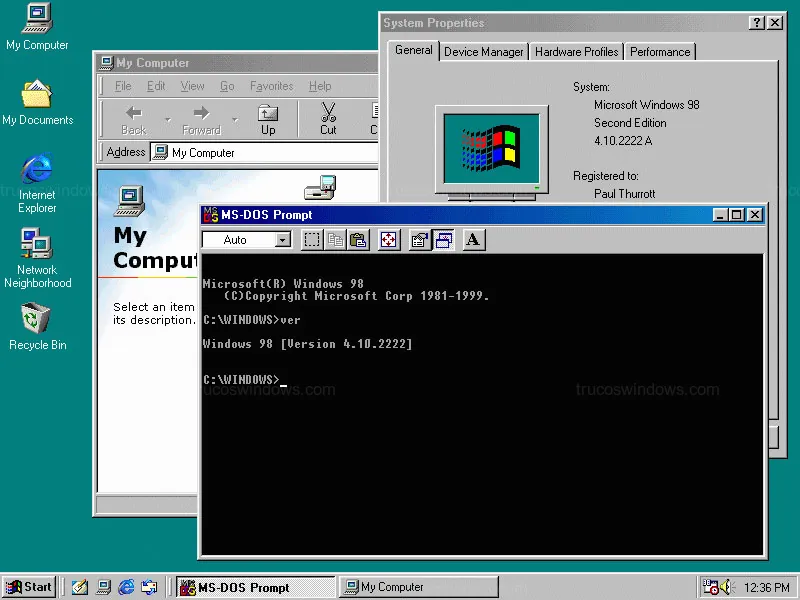Click the Address field showing My Computer

(x=270, y=153)
